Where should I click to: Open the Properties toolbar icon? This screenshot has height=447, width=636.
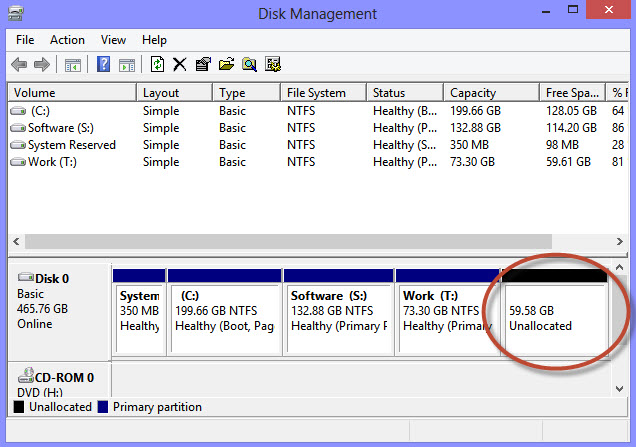click(203, 64)
